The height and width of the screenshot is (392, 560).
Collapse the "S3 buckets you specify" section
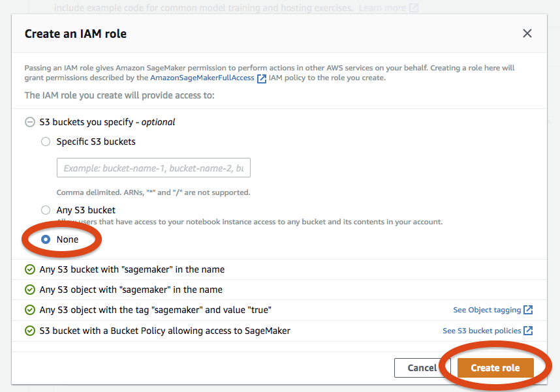(x=29, y=122)
